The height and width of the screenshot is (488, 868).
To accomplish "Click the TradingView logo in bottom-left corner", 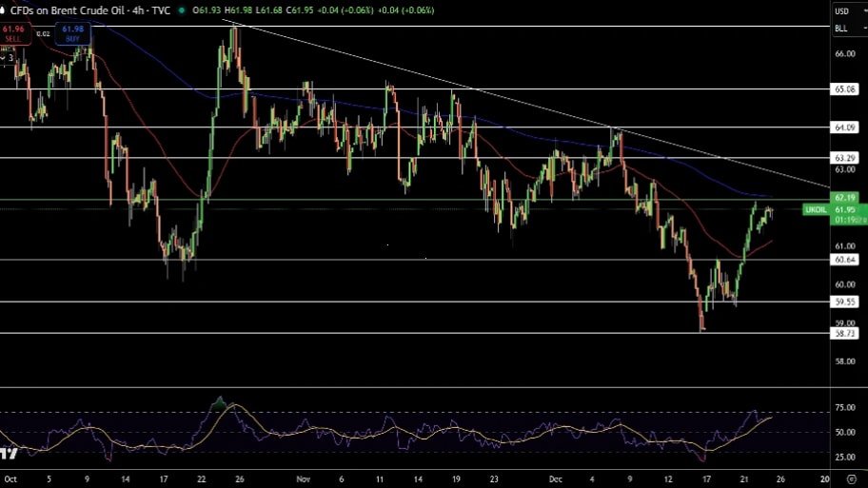I will click(x=9, y=454).
